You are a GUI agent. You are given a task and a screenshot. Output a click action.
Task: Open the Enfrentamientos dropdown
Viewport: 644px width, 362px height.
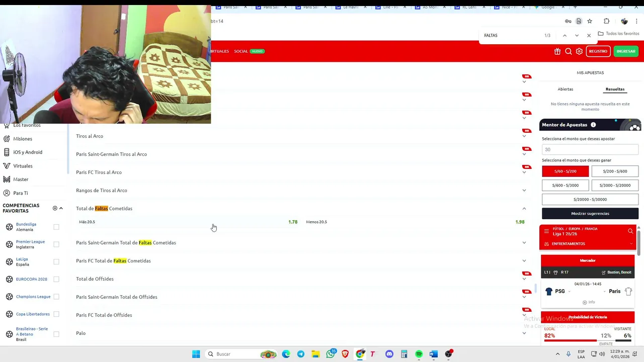coord(588,244)
